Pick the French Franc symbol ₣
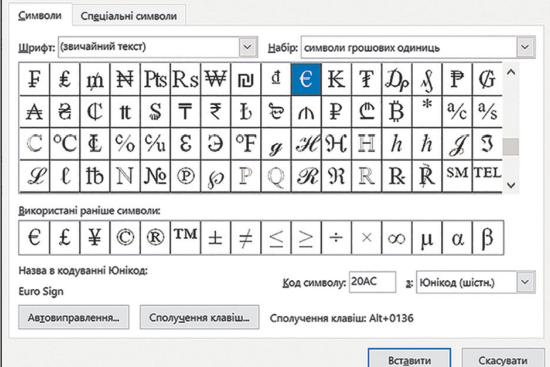 34,79
